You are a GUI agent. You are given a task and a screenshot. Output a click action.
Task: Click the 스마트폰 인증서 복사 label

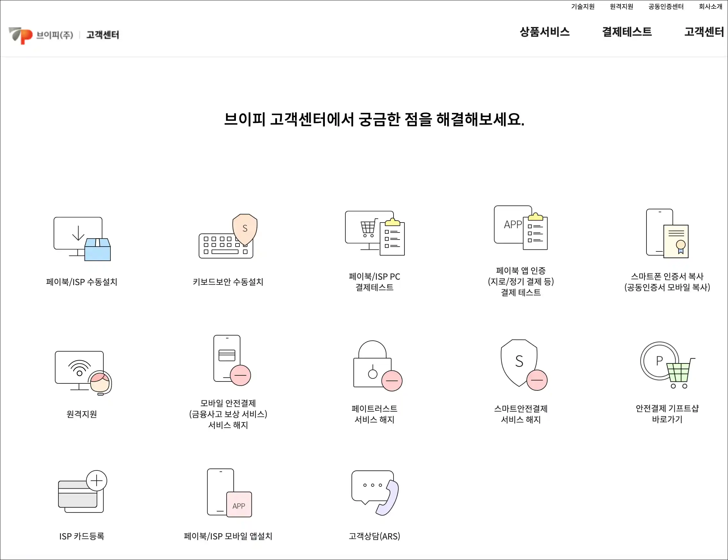point(667,282)
